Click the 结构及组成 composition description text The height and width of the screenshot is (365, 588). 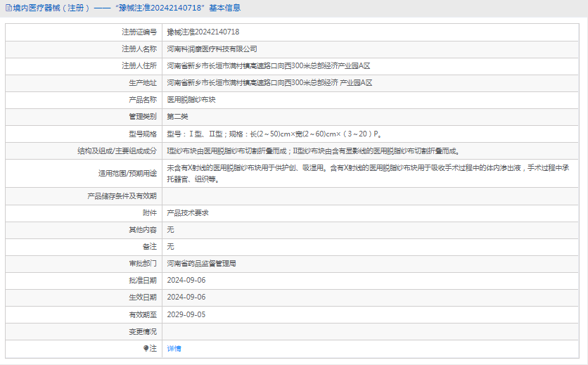[314, 151]
